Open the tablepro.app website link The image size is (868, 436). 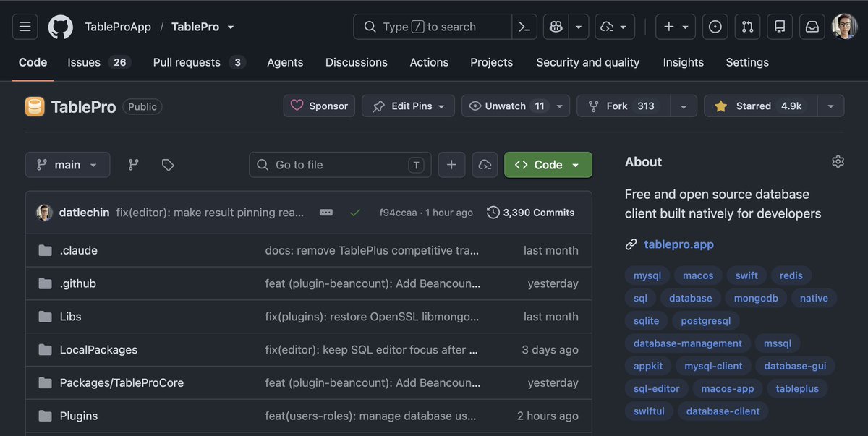pos(678,244)
